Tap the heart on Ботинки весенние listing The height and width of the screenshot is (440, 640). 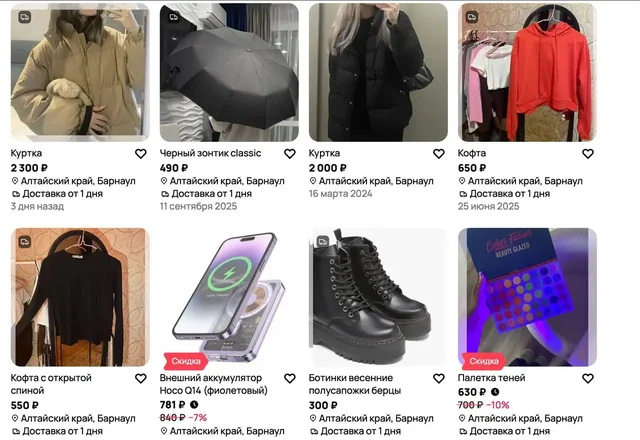(x=439, y=379)
